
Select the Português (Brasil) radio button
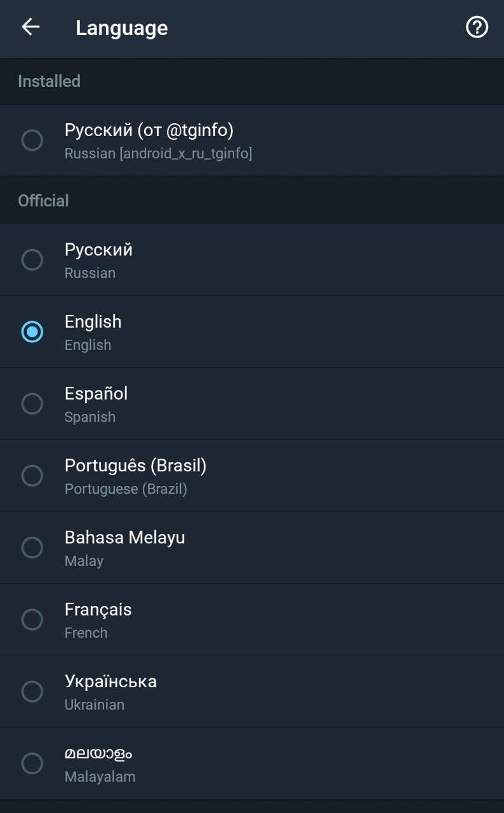[32, 475]
